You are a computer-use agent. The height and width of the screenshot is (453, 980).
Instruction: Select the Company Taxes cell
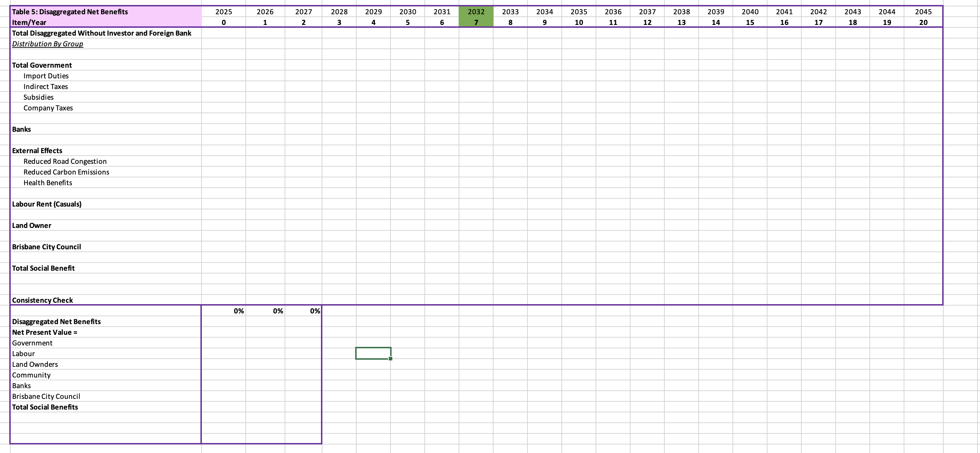point(48,108)
